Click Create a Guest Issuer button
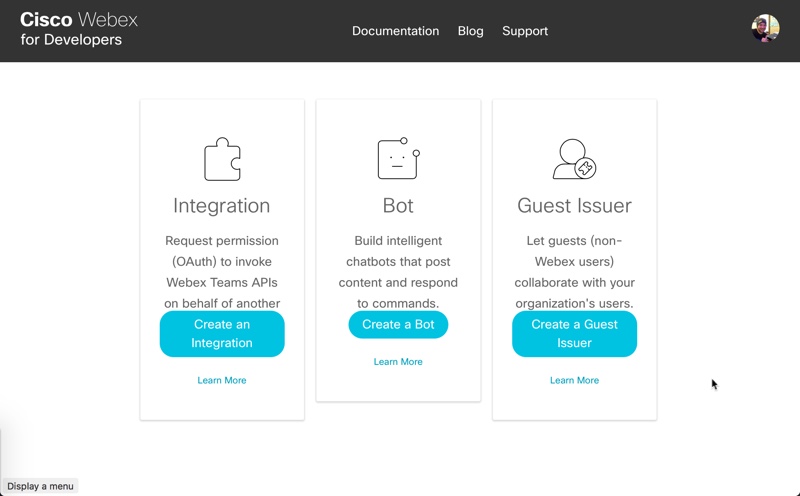800x496 pixels. point(574,334)
